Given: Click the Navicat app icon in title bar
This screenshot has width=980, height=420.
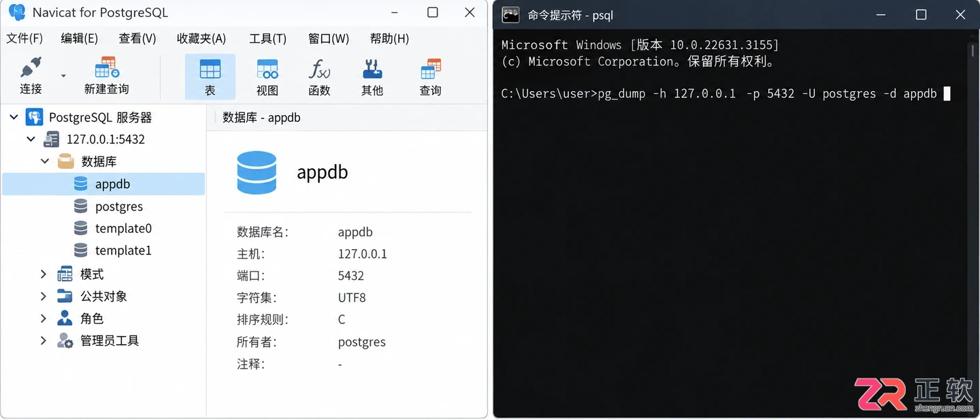Looking at the screenshot, I should (x=16, y=12).
